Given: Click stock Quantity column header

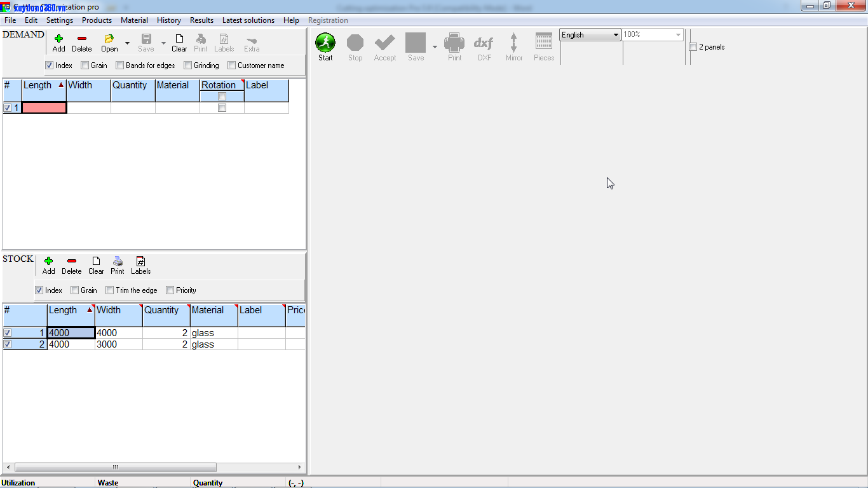Looking at the screenshot, I should pyautogui.click(x=166, y=316).
